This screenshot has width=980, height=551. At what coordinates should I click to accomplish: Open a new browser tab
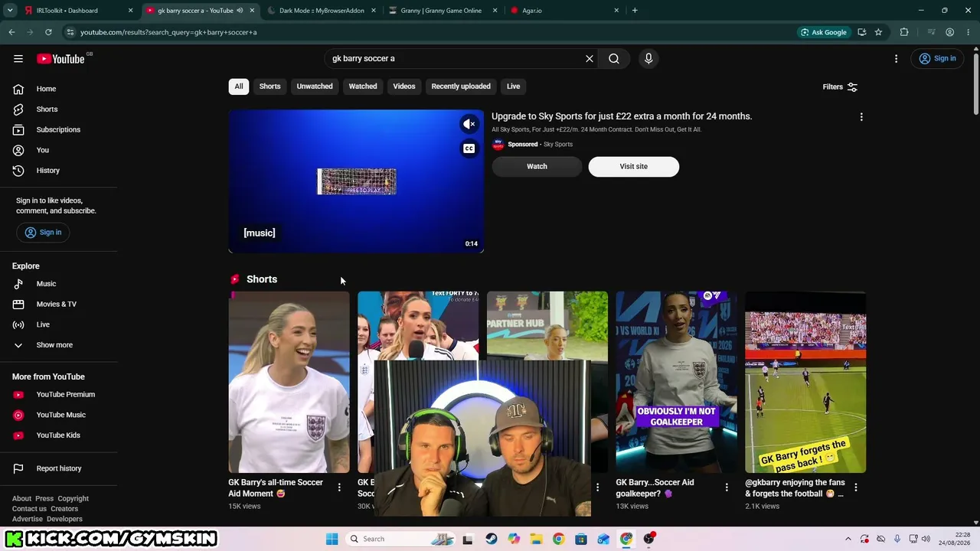[635, 11]
